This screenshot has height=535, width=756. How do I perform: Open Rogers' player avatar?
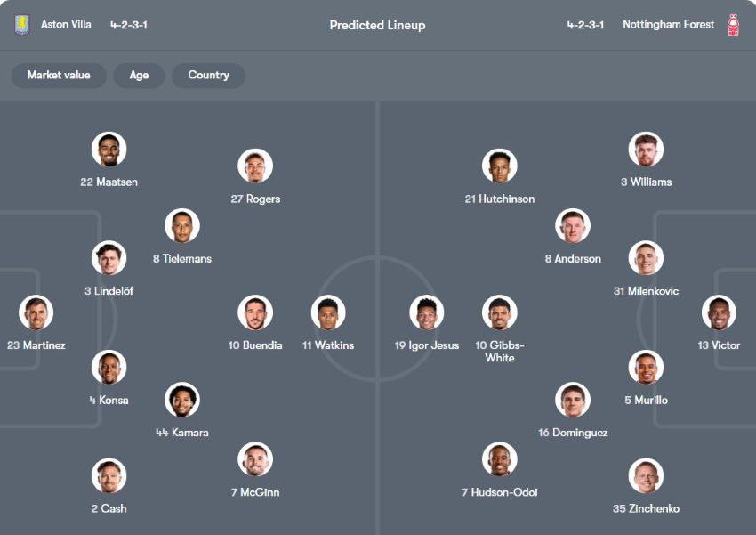point(255,166)
